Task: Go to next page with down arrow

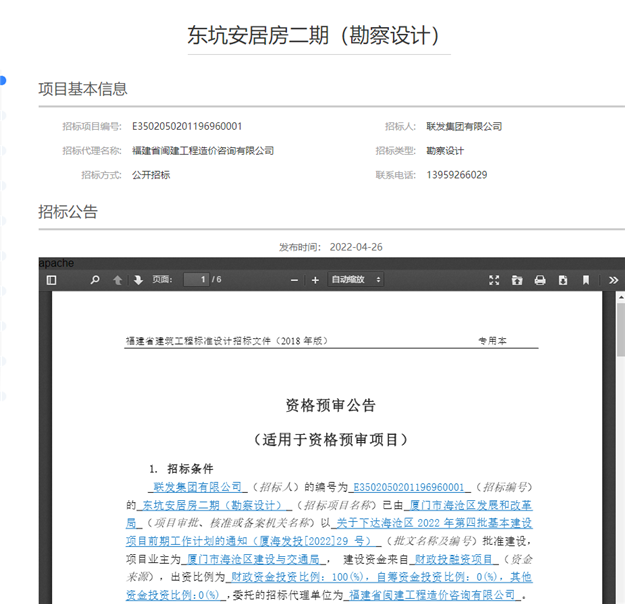Action: click(x=138, y=280)
